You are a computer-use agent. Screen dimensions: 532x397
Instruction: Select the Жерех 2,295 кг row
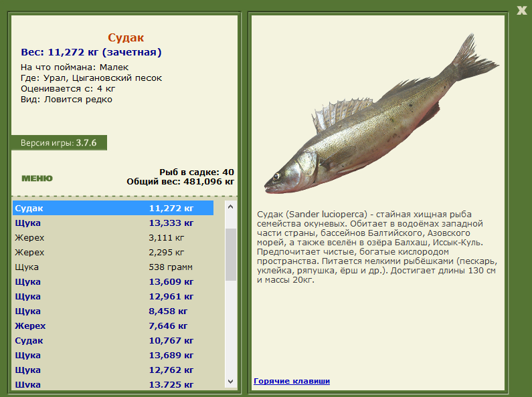click(113, 253)
